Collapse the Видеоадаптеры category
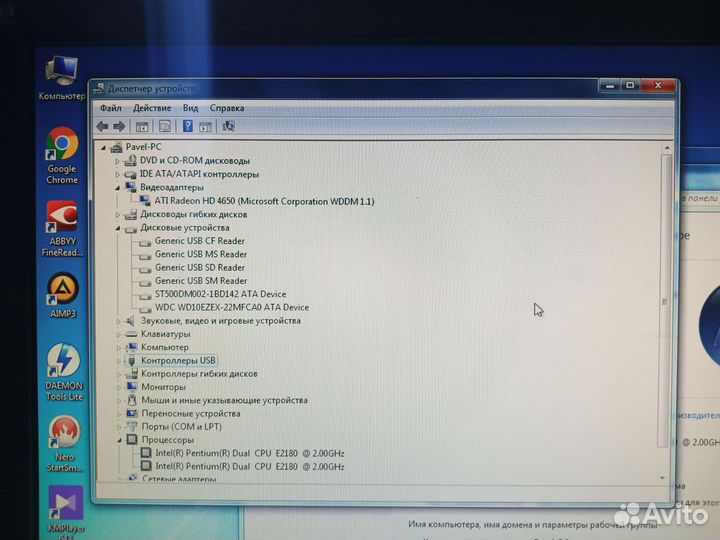This screenshot has width=720, height=540. tap(117, 188)
